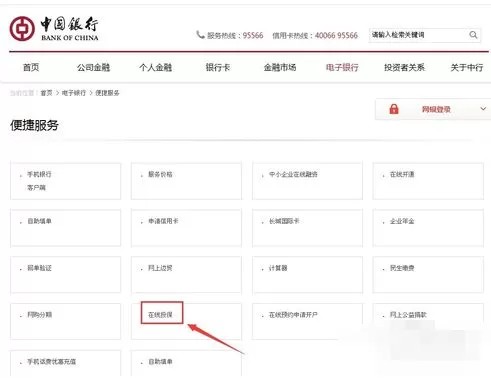Open the 关于中行 navigation menu
Image resolution: width=491 pixels, height=378 pixels.
click(x=467, y=67)
